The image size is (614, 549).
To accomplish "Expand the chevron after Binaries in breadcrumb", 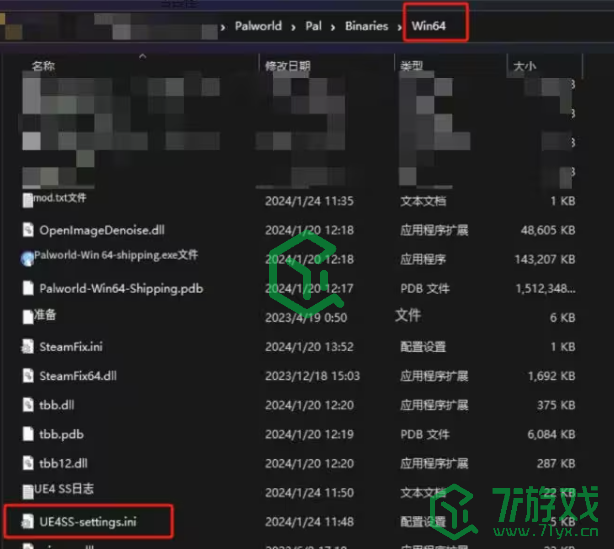I will (397, 26).
